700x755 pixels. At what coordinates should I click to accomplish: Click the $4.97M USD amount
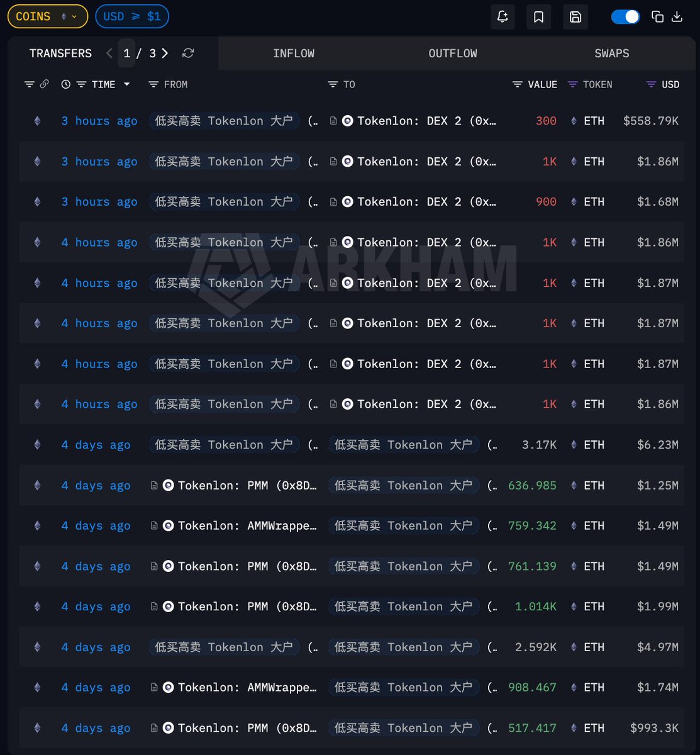click(x=658, y=647)
